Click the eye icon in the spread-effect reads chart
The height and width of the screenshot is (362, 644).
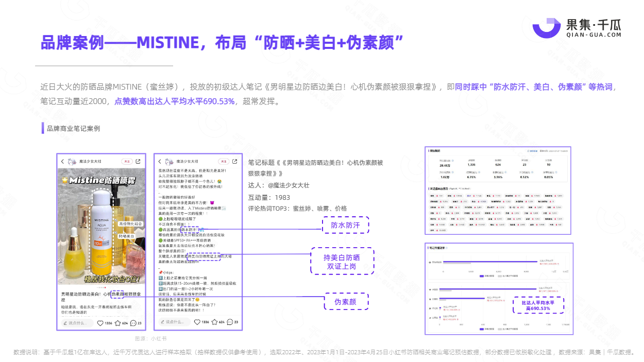(x=430, y=262)
